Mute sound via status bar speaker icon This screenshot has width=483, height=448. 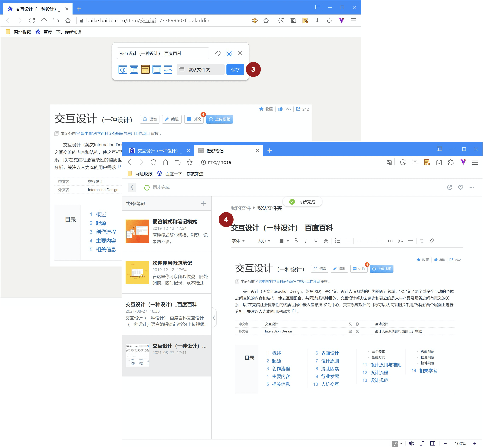click(411, 443)
